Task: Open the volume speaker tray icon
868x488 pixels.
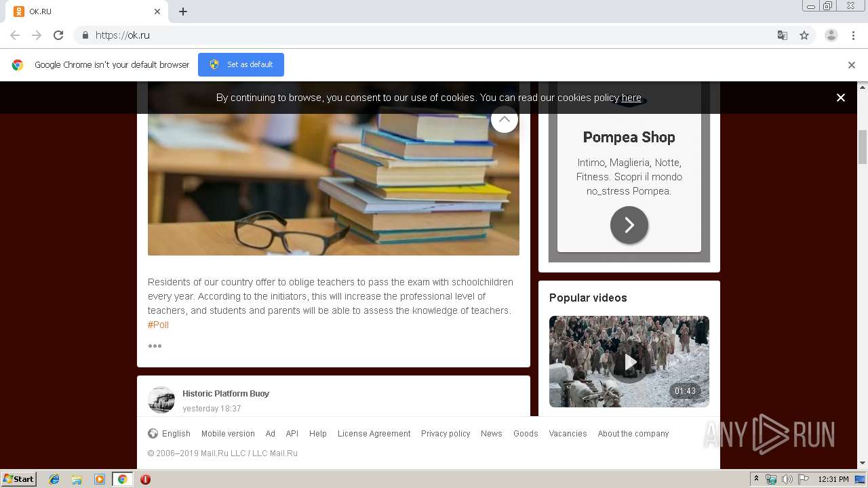Action: coord(787,479)
